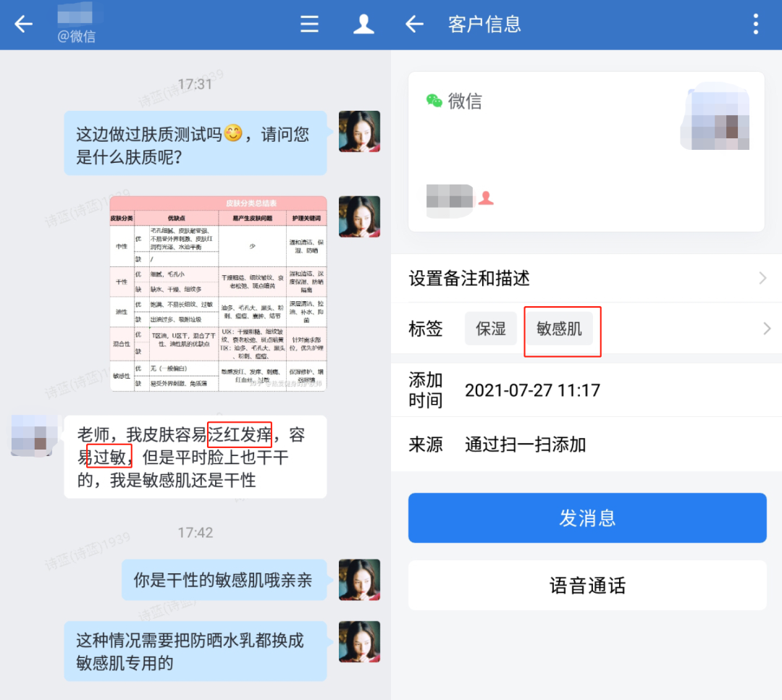782x700 pixels.
Task: Open the skin classification table image
Action: click(218, 293)
